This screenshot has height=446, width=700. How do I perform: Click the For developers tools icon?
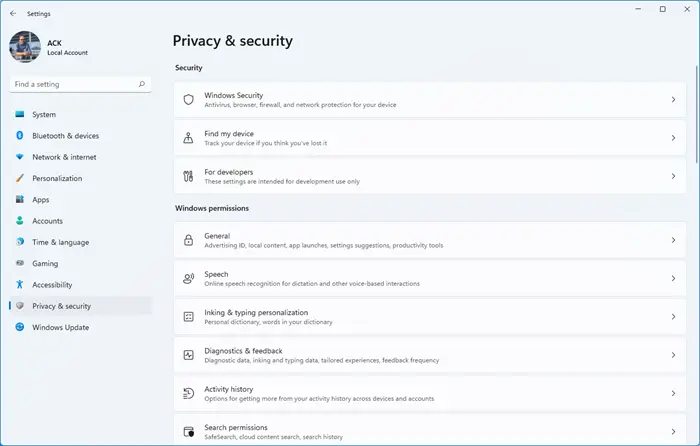[x=188, y=176]
